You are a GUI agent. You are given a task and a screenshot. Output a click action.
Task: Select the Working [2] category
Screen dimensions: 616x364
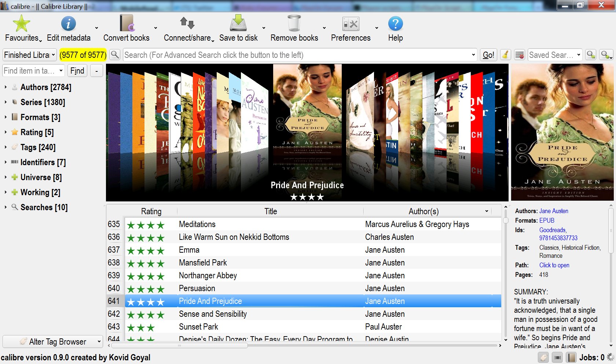(x=40, y=192)
